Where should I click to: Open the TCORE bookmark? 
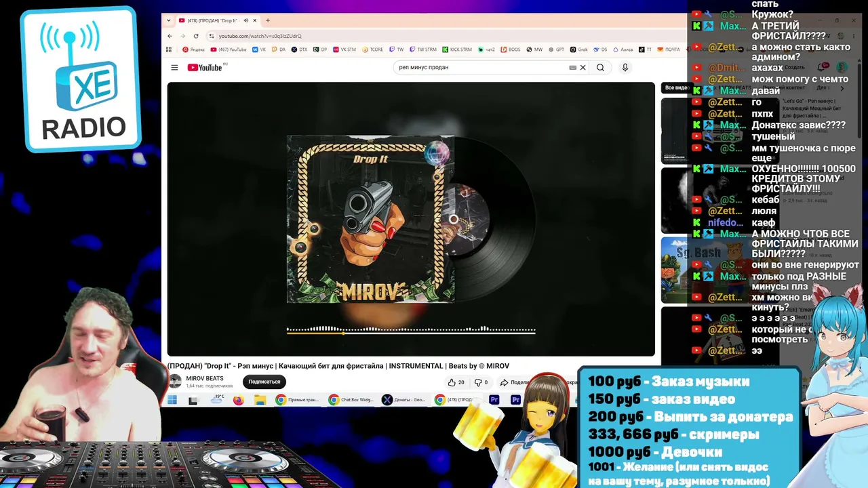click(x=372, y=49)
